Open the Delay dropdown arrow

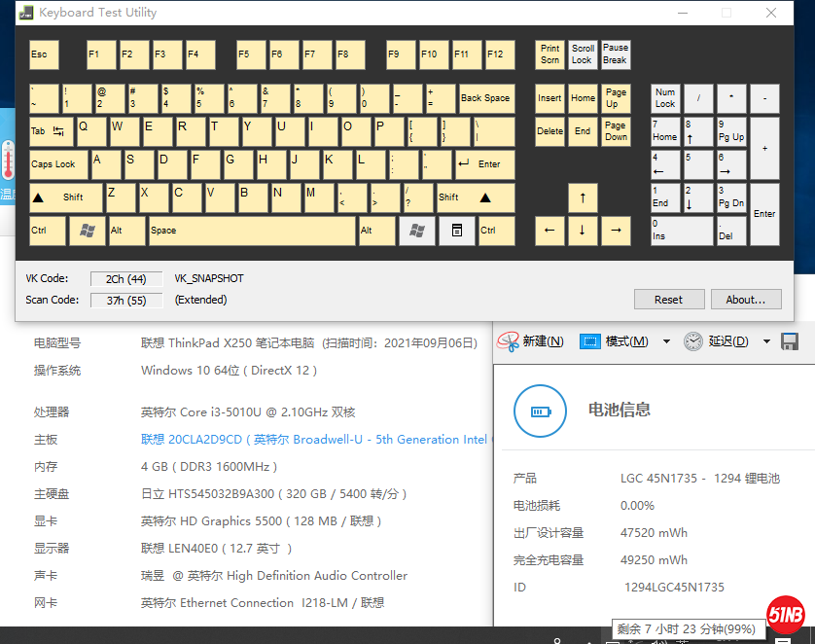pos(766,341)
